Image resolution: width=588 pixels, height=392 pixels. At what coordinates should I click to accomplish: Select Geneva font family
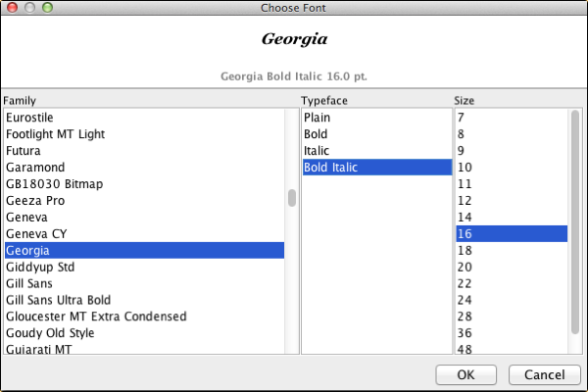pyautogui.click(x=144, y=217)
